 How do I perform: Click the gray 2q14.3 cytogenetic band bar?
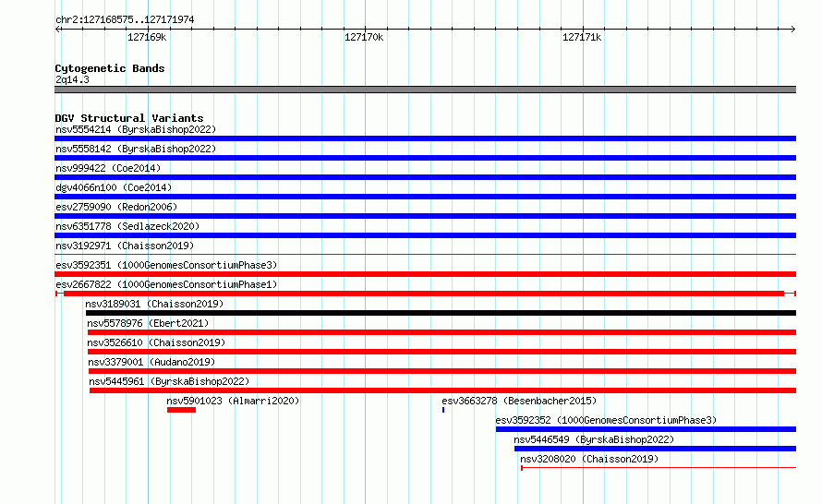[425, 90]
